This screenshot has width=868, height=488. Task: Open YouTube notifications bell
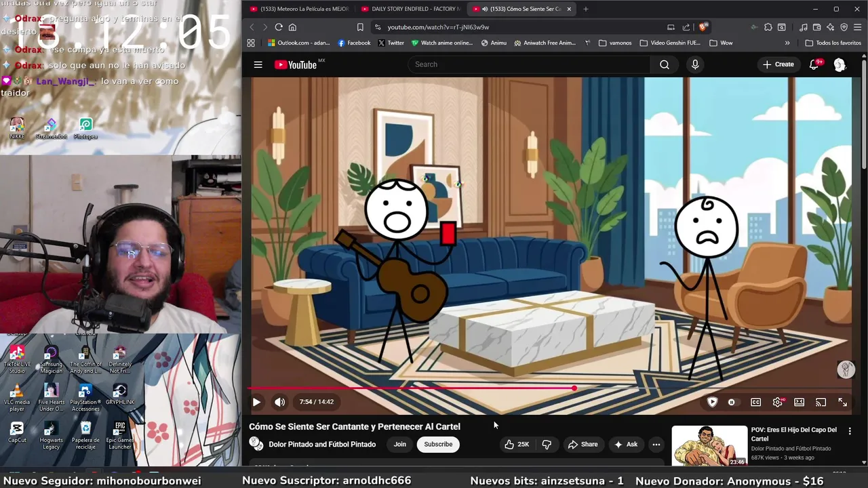(x=814, y=64)
